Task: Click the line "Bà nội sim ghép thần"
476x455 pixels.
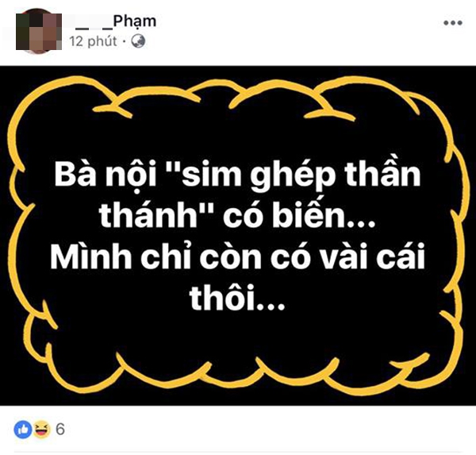Action: 238,175
